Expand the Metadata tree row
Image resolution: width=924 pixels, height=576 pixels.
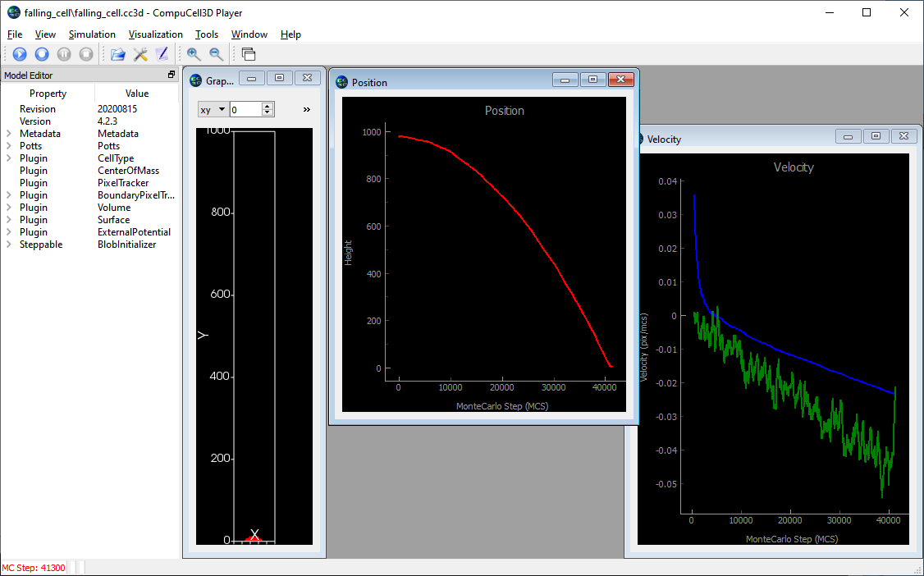(9, 134)
